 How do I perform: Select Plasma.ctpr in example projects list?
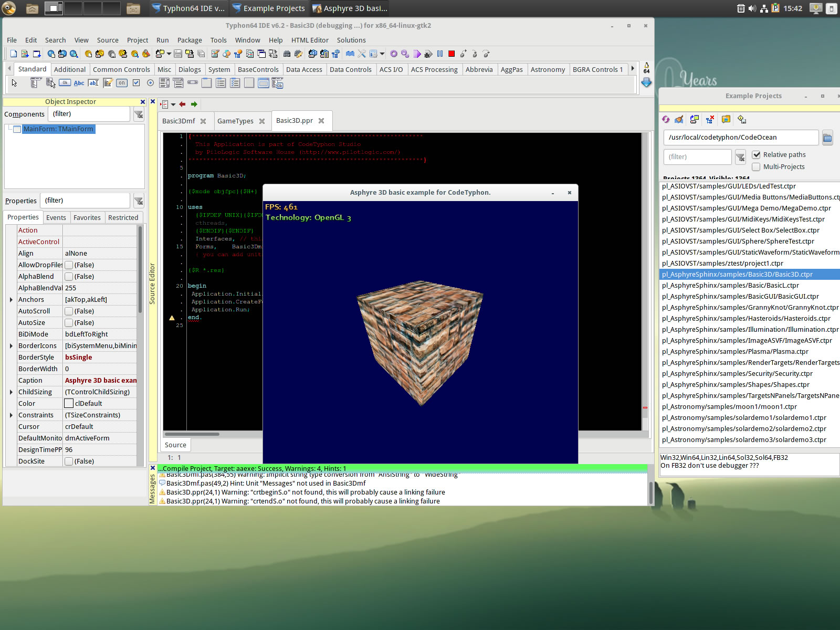[735, 352]
